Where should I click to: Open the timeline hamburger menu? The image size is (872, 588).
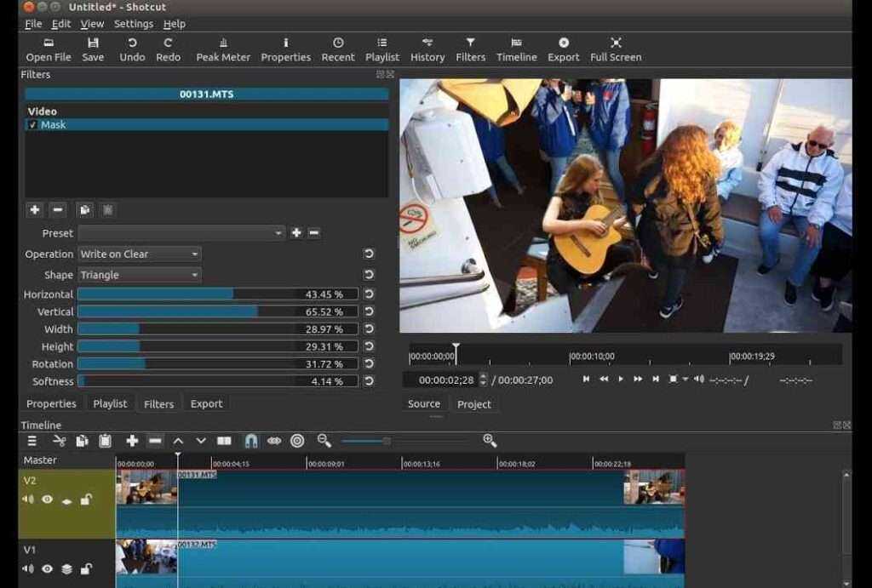(x=32, y=441)
